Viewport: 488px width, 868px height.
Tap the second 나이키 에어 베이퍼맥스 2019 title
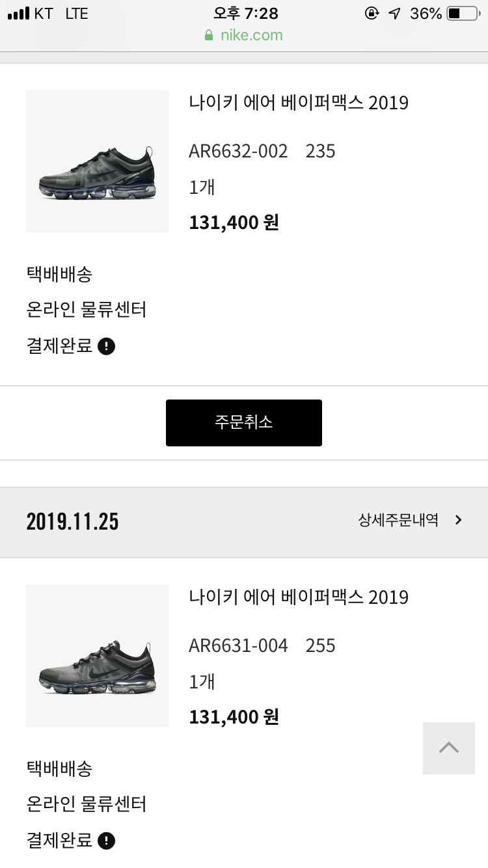pos(299,597)
